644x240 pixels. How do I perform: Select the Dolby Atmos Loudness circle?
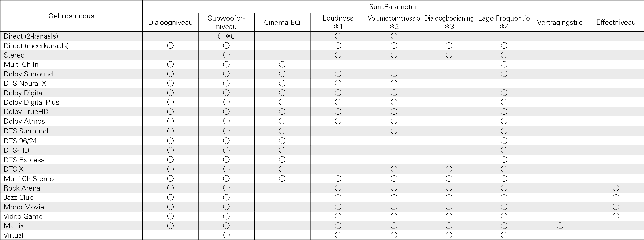coord(338,121)
